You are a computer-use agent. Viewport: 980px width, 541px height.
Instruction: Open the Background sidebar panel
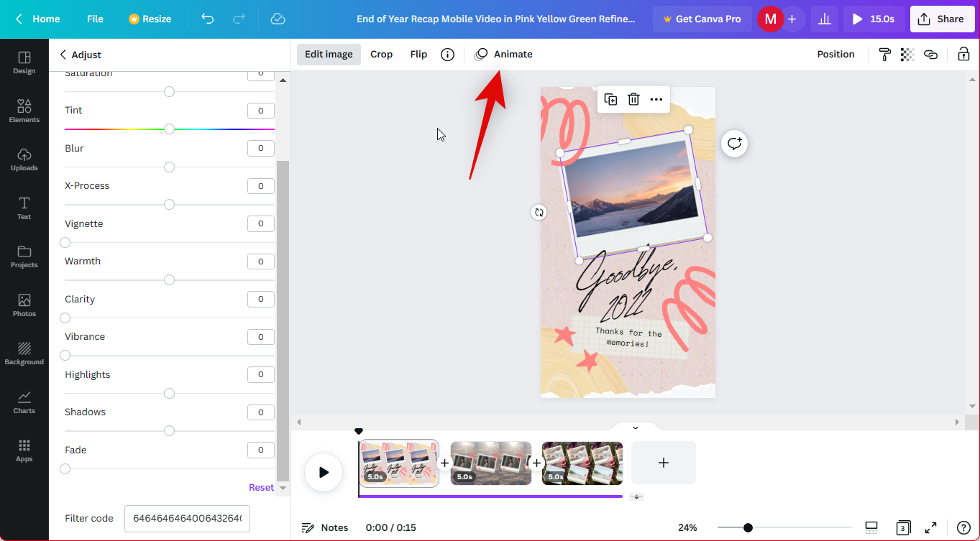click(24, 353)
